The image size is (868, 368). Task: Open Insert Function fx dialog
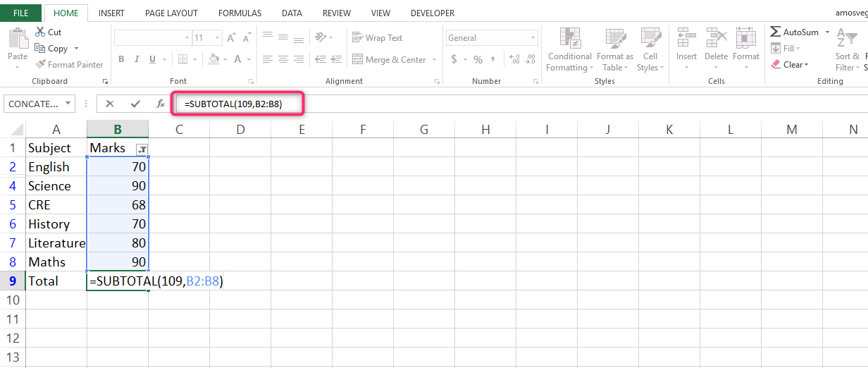[161, 104]
